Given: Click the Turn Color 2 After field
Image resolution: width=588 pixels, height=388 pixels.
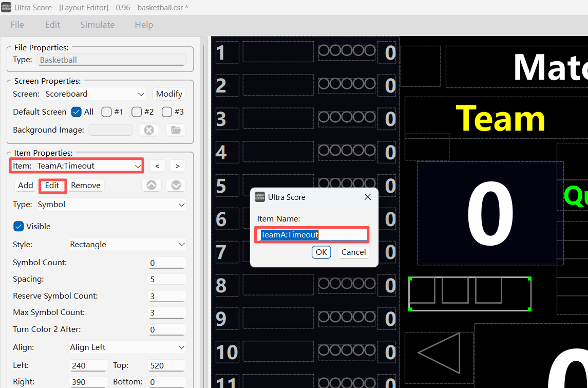Looking at the screenshot, I should point(167,329).
